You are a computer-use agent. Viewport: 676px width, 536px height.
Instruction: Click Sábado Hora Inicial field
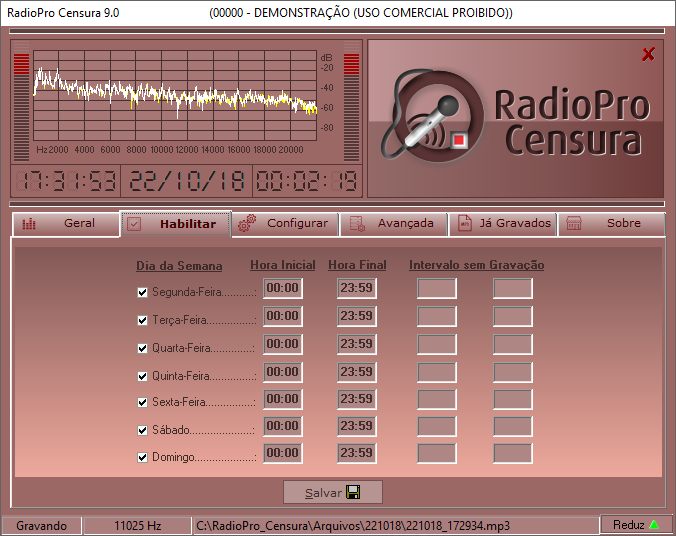coord(283,426)
